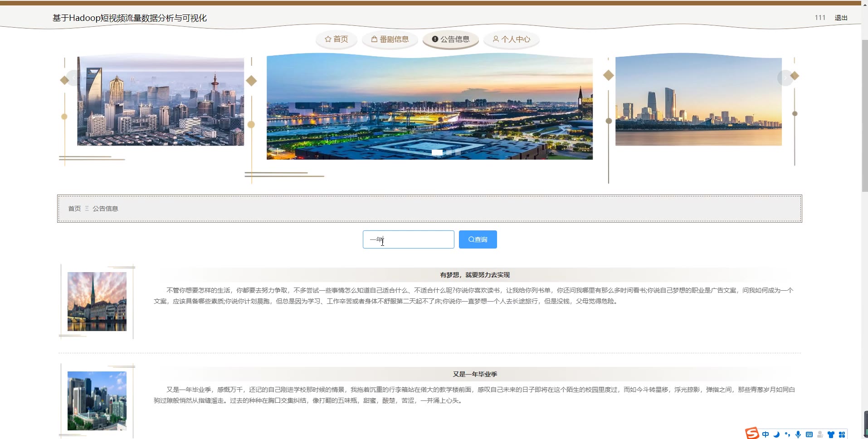Image resolution: width=868 pixels, height=439 pixels.
Task: Open the four-square toolbox icon in IME bar
Action: coord(842,434)
